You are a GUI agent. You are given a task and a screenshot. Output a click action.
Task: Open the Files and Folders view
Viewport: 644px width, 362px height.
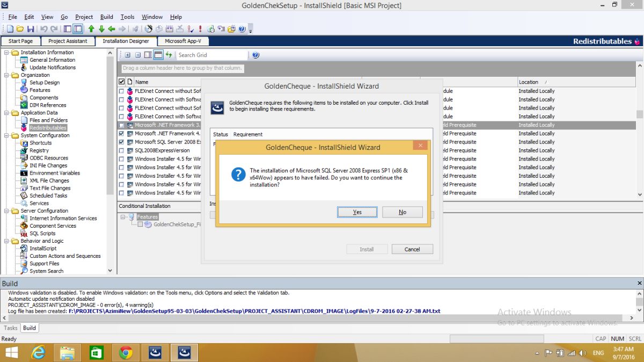click(48, 120)
